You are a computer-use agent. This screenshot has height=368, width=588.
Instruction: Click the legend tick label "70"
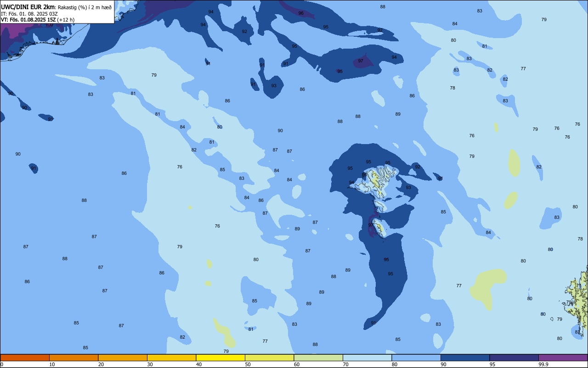[x=345, y=364]
